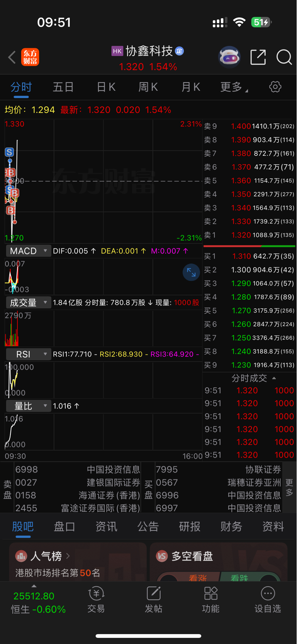Open 港股市场排名第50名 ranking link
Screen dimensions: 297x644
[x=58, y=573]
